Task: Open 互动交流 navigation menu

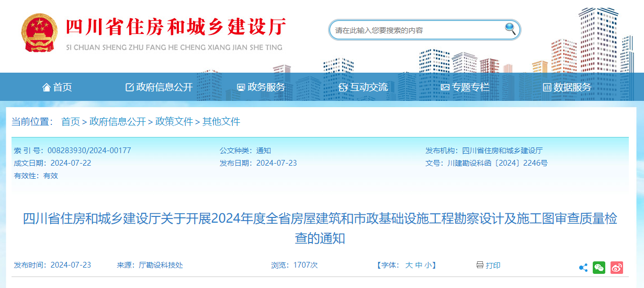Action: click(363, 87)
